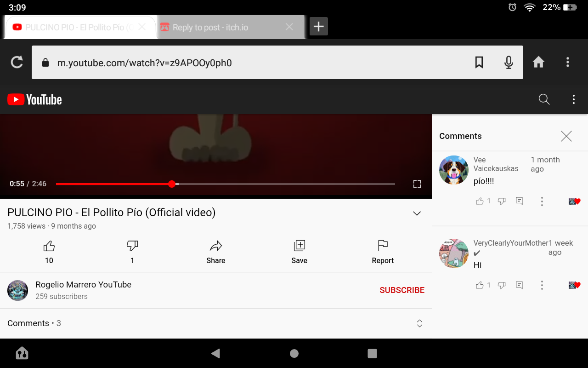Viewport: 588px width, 368px height.
Task: Share the video
Action: point(216,251)
